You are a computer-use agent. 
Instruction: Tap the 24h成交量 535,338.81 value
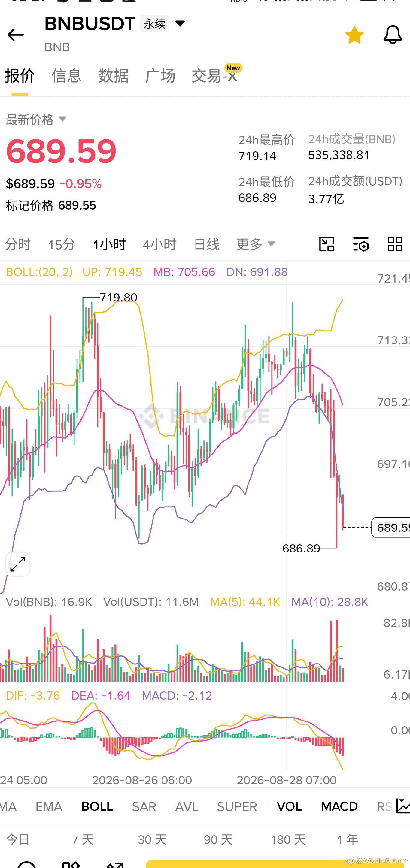[339, 155]
